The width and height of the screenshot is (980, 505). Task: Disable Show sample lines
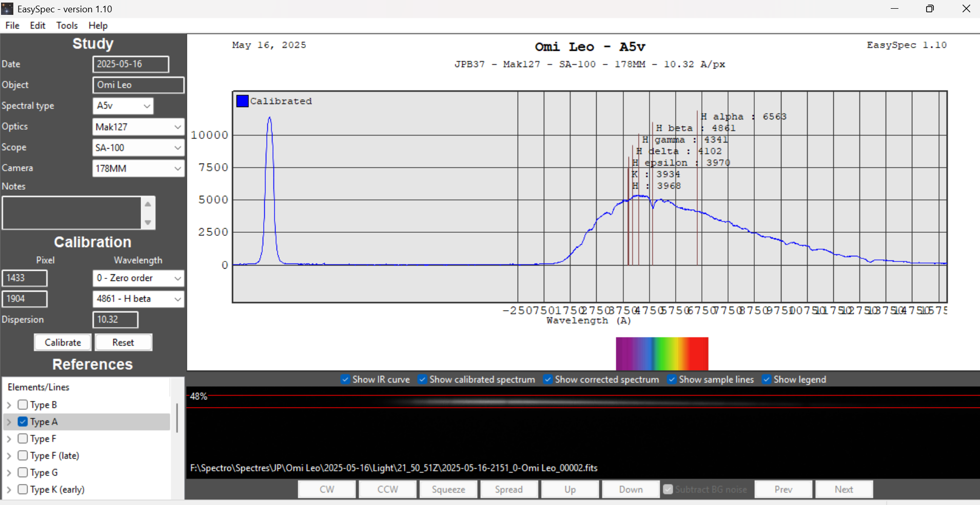672,379
